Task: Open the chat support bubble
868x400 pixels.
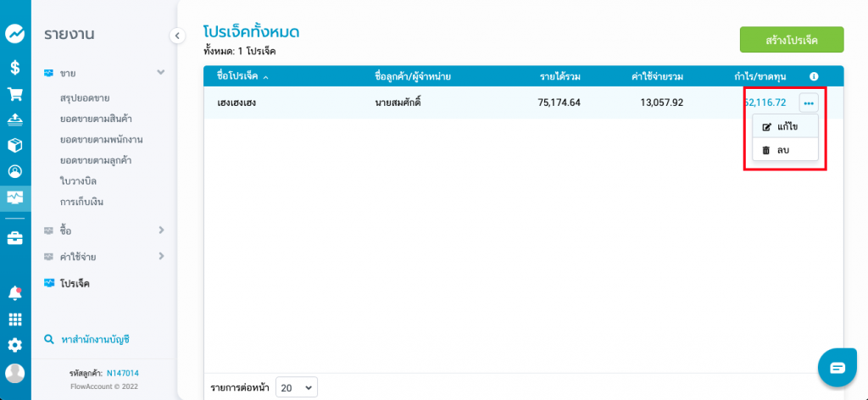Action: 837,368
